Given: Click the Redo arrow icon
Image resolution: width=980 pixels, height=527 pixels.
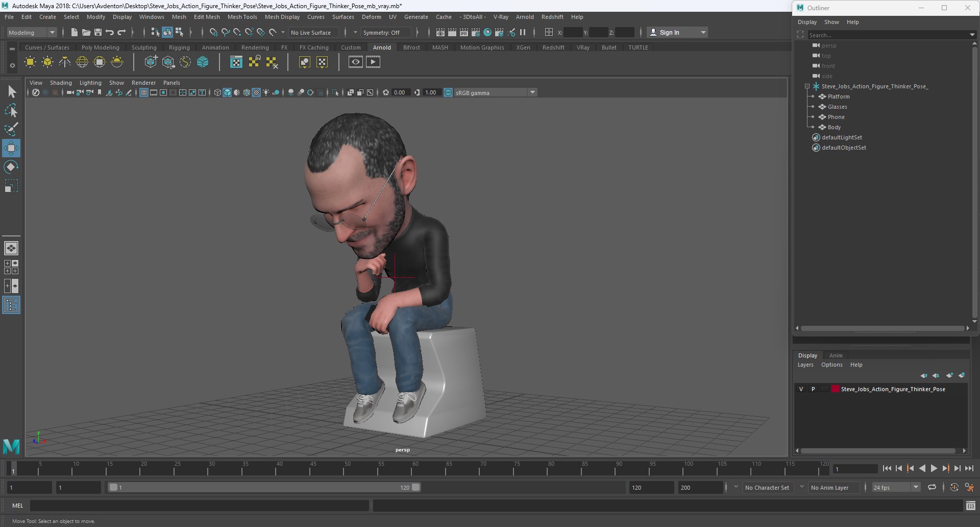Looking at the screenshot, I should [121, 32].
